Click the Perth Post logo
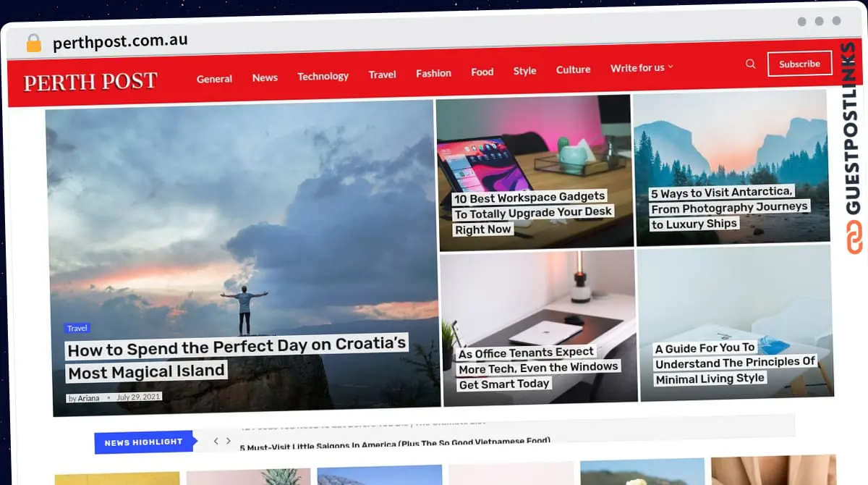This screenshot has height=485, width=868. coord(90,82)
